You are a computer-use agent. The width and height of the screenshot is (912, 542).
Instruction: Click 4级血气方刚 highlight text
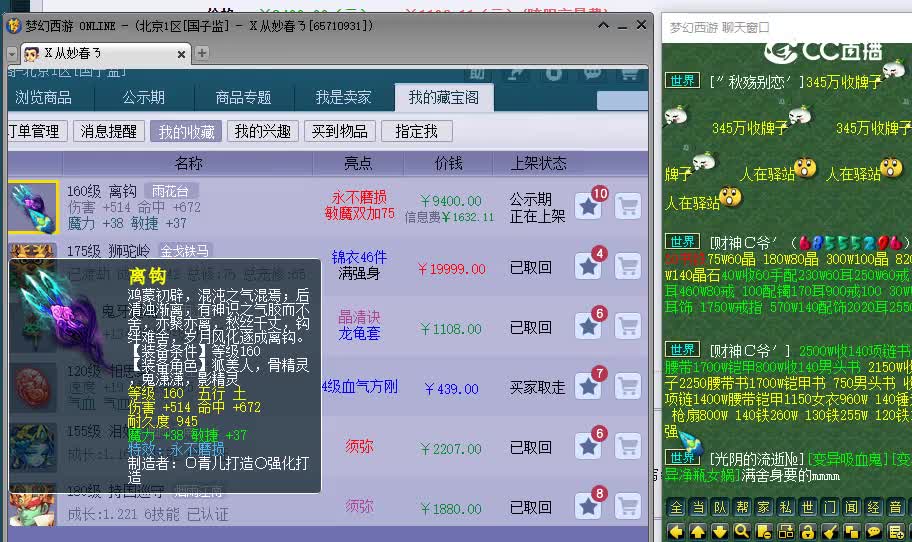point(360,386)
